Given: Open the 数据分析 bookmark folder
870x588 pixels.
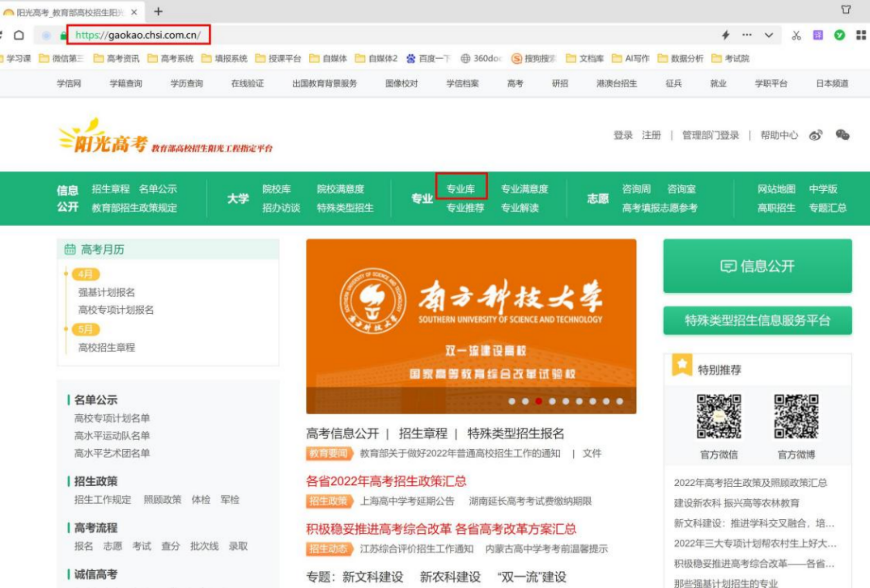Looking at the screenshot, I should tap(680, 58).
